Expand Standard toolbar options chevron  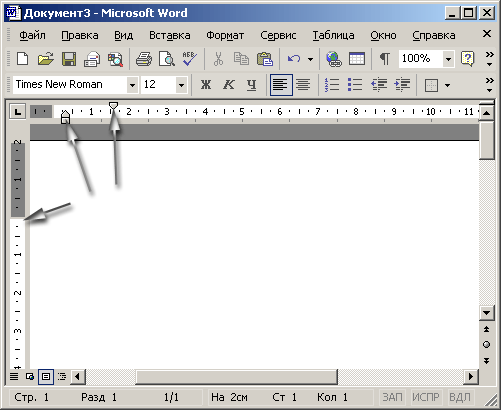pyautogui.click(x=489, y=59)
